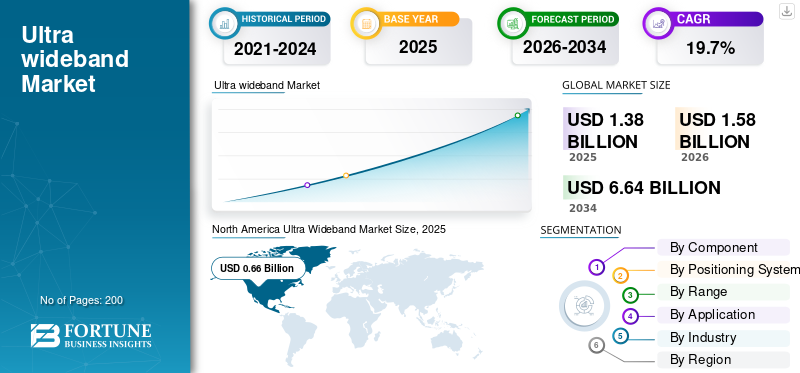The width and height of the screenshot is (800, 373).
Task: Select the By Component segment
Action: pos(723,247)
